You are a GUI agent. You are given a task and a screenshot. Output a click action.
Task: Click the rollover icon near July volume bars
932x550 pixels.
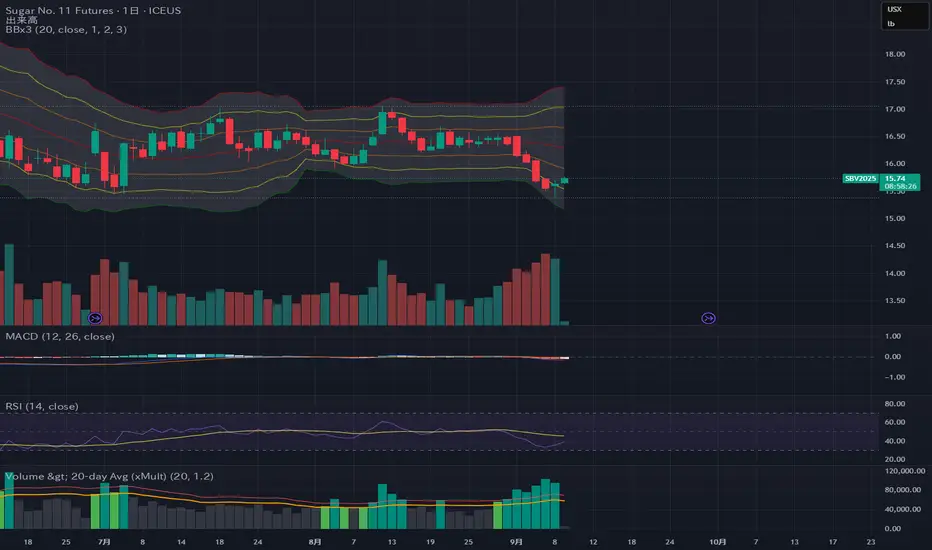pyautogui.click(x=95, y=318)
